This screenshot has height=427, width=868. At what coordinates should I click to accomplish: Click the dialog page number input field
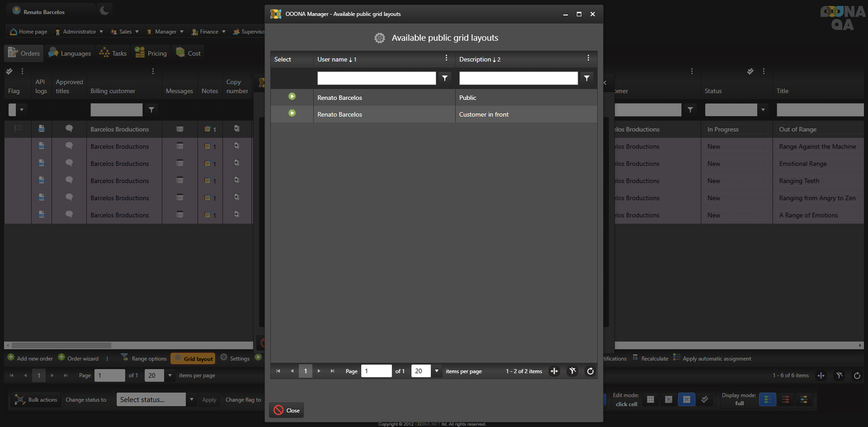pos(376,372)
